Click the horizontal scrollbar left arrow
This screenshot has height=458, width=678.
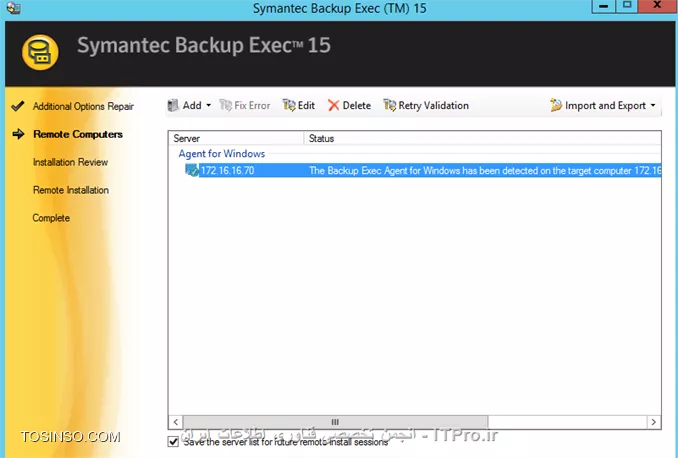176,422
